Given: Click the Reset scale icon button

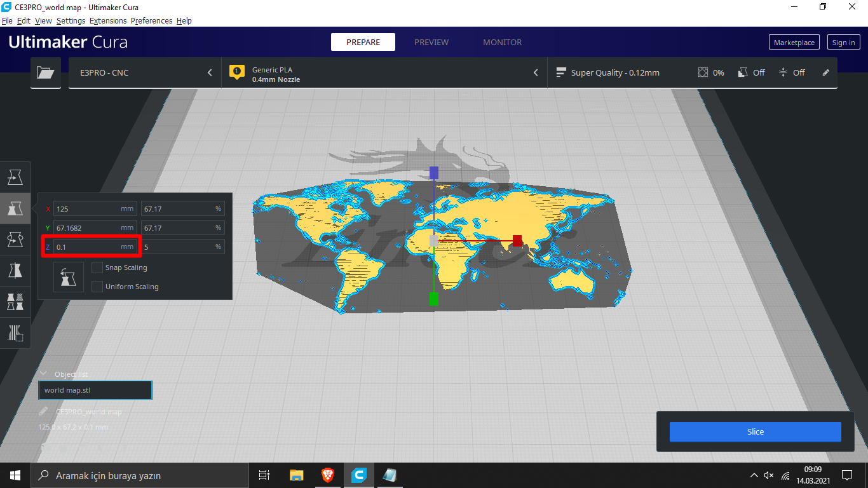Looking at the screenshot, I should (69, 276).
